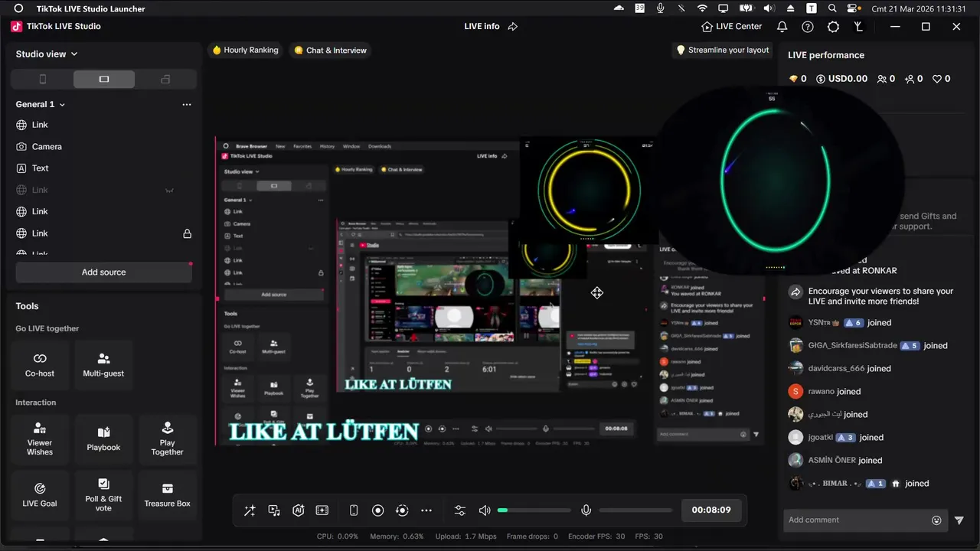Click viewer YSN joined entry
The image size is (980, 551).
(x=840, y=322)
